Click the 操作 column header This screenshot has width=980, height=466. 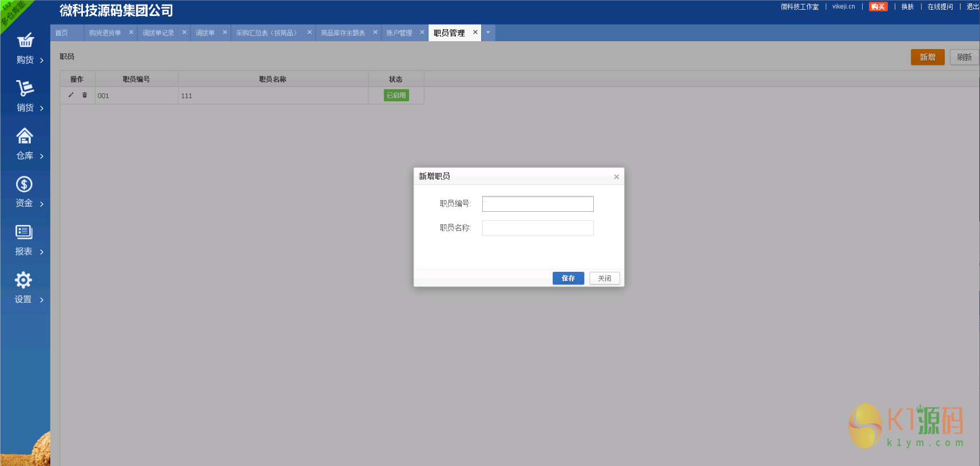click(77, 79)
